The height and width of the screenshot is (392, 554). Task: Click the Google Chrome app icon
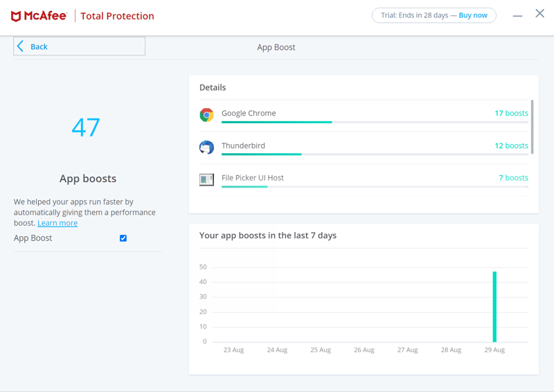pos(206,115)
